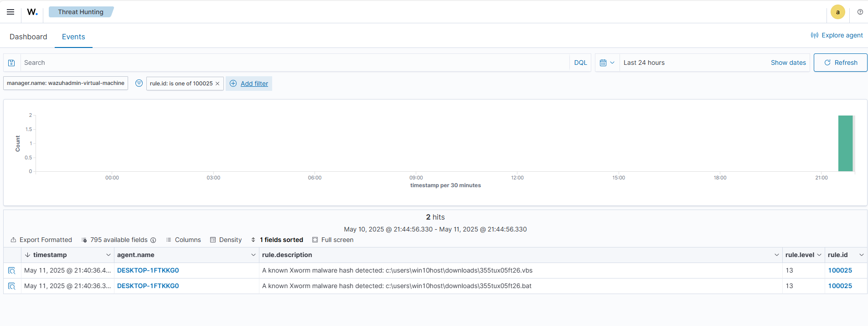Open agent DESKTOP-1FTKKGO in the .vbs row
Screen dimensions: 868x326
[148, 271]
